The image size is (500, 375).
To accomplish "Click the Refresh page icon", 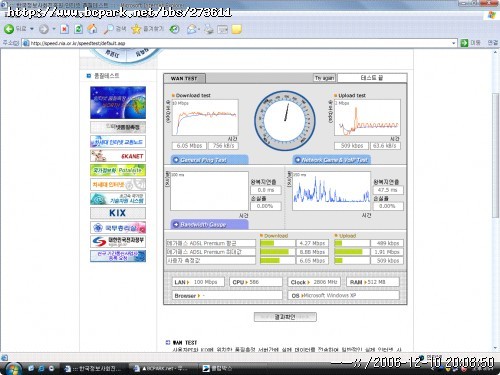I will (78, 29).
